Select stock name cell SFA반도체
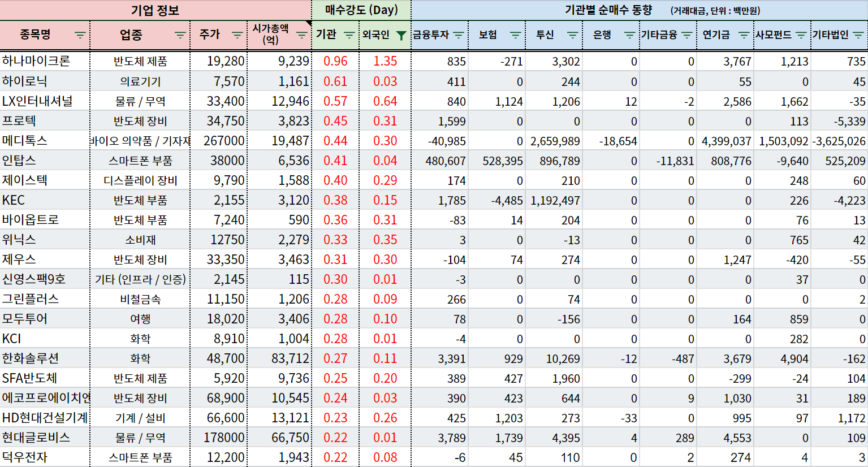Viewport: 868px width, 467px height. tap(45, 378)
